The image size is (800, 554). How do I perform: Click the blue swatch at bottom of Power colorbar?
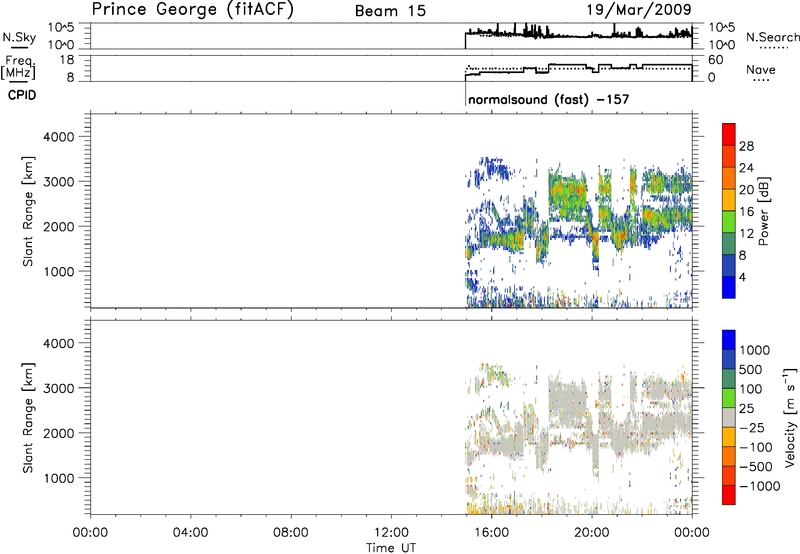[x=729, y=287]
